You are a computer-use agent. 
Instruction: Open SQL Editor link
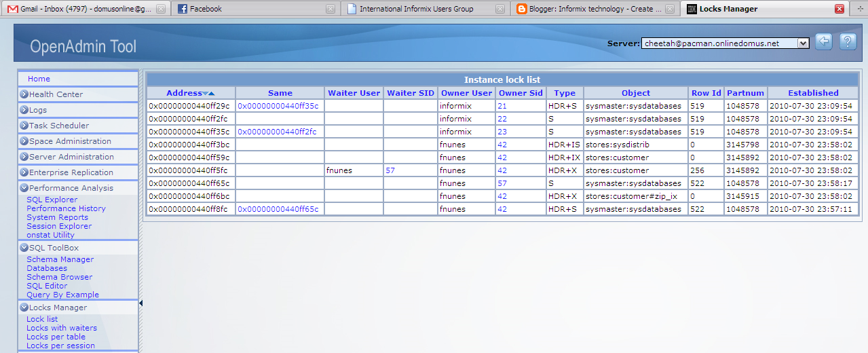[47, 286]
